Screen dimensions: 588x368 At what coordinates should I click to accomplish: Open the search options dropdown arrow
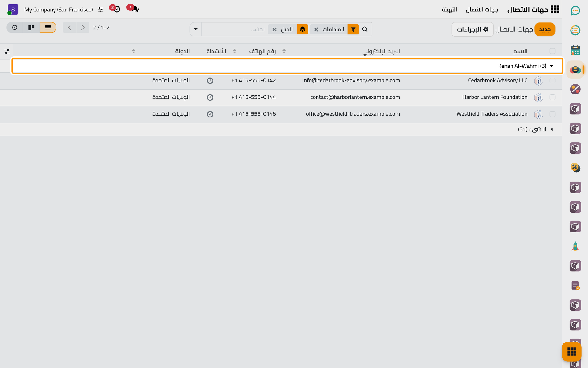click(196, 29)
